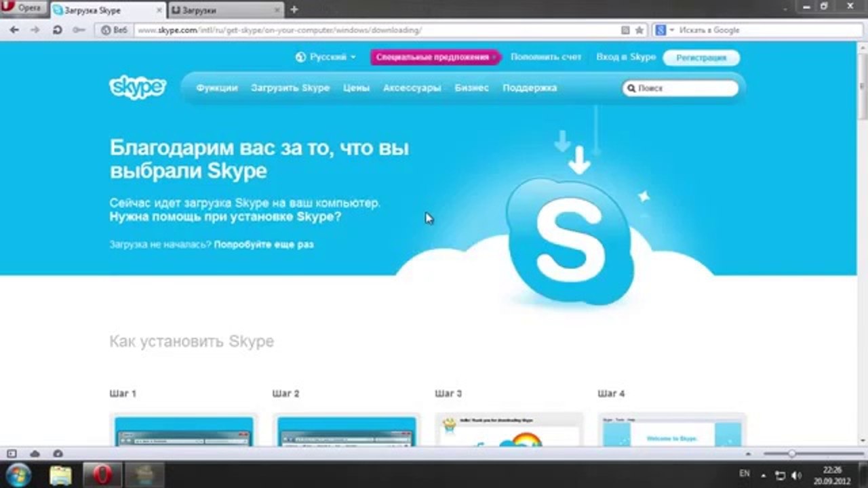Click the volume speaker icon
The height and width of the screenshot is (488, 868).
point(796,475)
